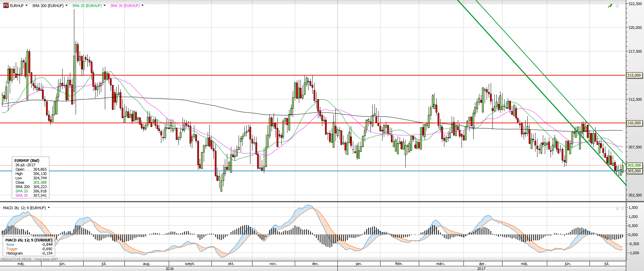Click the 302,500 price axis label
Screen dimensions: 644x271
pos(635,195)
